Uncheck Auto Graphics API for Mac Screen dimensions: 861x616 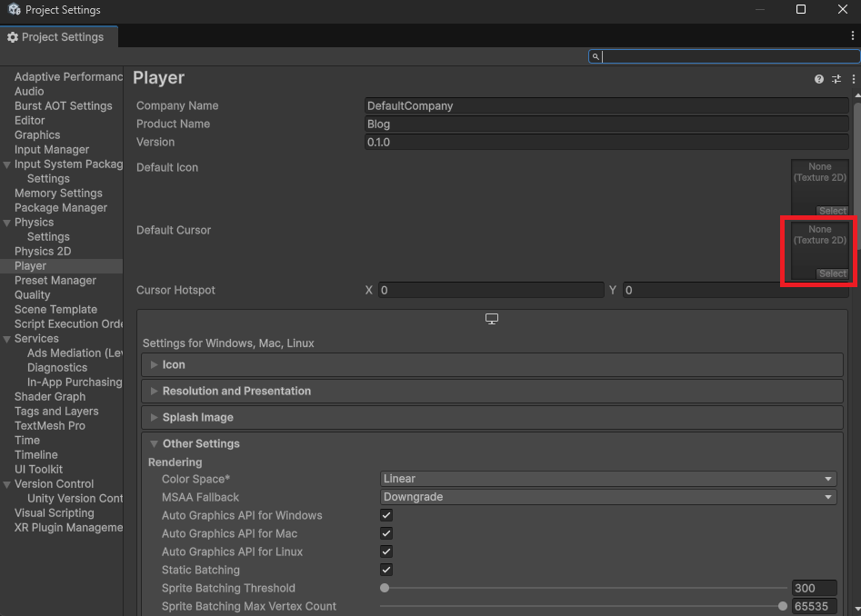386,533
